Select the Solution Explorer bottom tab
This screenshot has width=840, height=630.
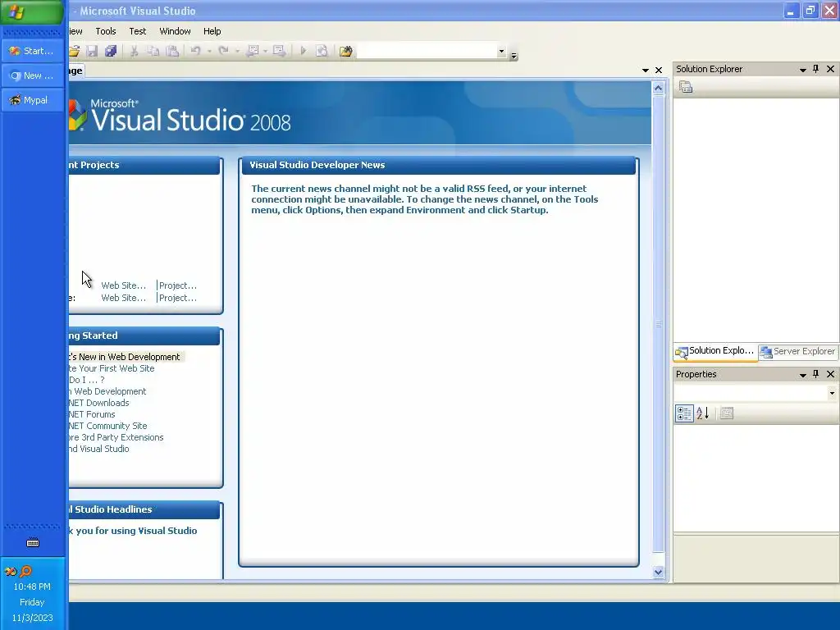click(x=715, y=351)
